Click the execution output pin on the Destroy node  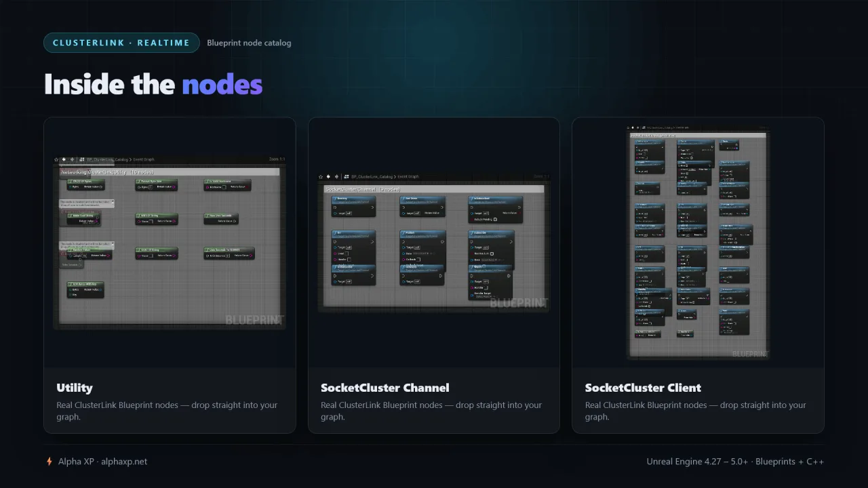pyautogui.click(x=372, y=206)
